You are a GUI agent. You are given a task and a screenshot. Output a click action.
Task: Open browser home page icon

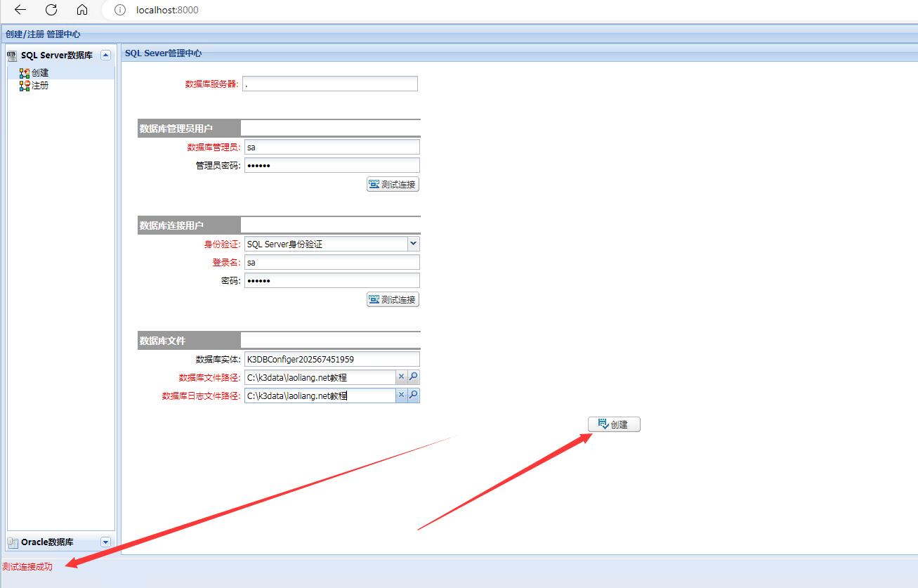click(82, 10)
